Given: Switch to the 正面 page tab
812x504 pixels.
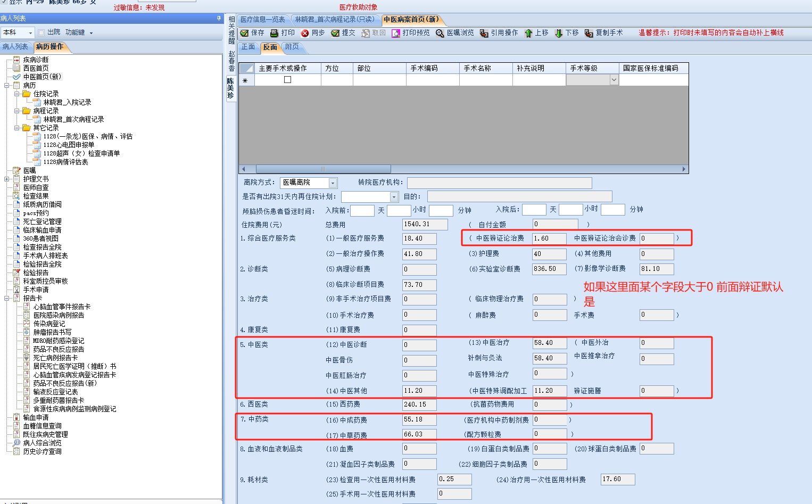Looking at the screenshot, I should point(248,47).
